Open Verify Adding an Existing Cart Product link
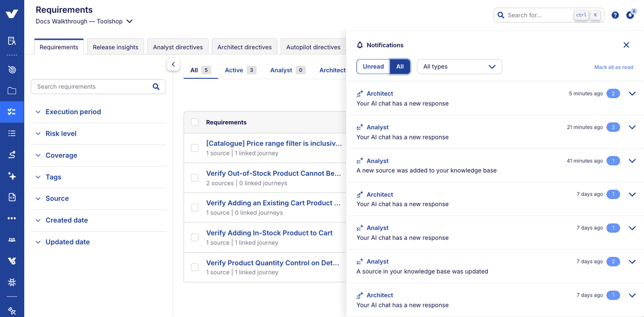Image resolution: width=644 pixels, height=317 pixels. pos(273,203)
